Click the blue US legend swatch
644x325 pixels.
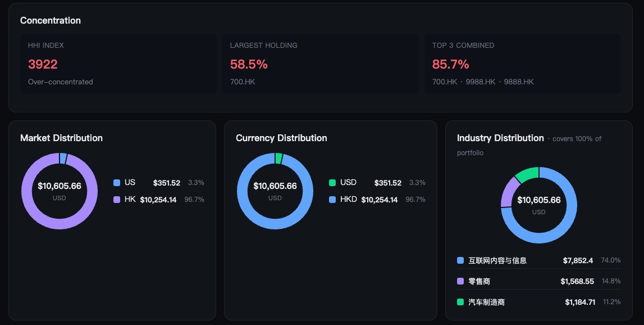pyautogui.click(x=117, y=183)
